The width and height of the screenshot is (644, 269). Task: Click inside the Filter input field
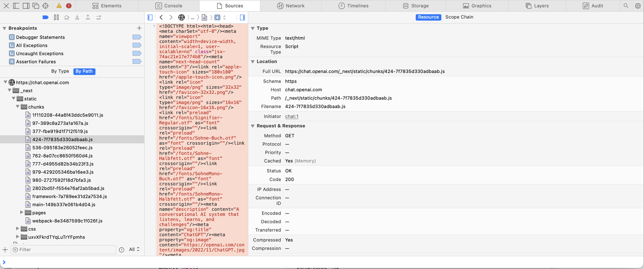[63, 249]
